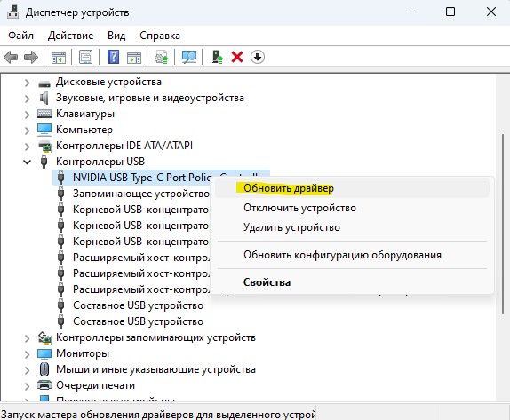The image size is (510, 420).
Task: Click the monitor icon beside Компьютер
Action: coord(44,130)
